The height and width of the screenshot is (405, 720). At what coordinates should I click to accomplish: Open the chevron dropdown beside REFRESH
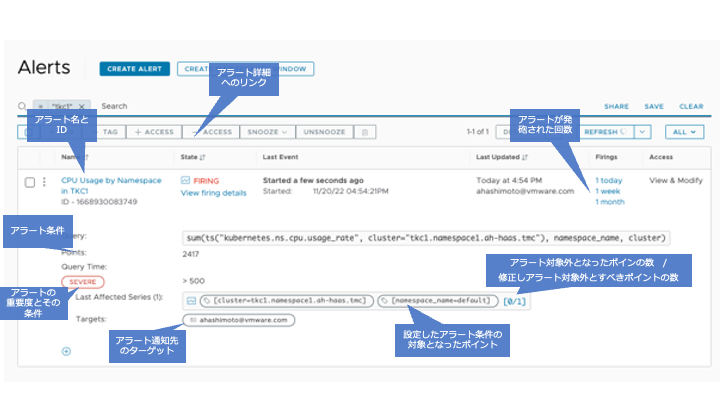click(x=642, y=132)
